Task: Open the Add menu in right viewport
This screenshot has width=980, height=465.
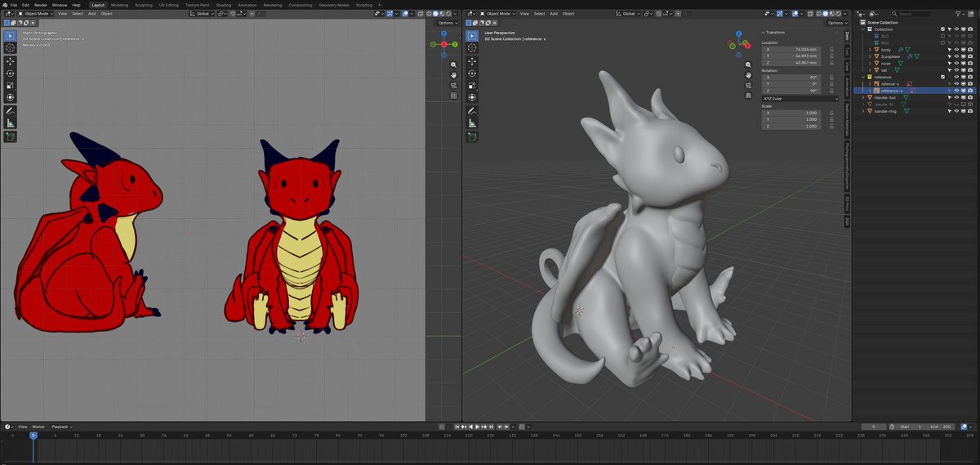Action: (x=554, y=14)
